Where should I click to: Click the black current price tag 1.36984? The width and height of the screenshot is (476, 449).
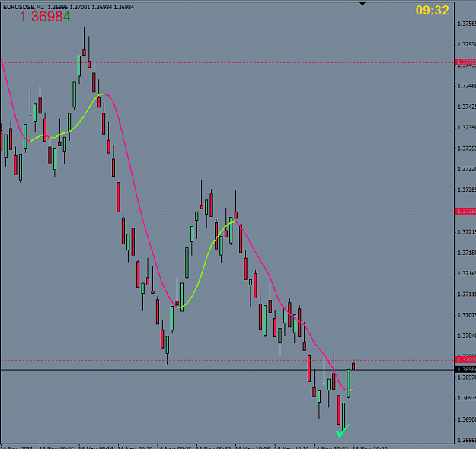pos(466,370)
